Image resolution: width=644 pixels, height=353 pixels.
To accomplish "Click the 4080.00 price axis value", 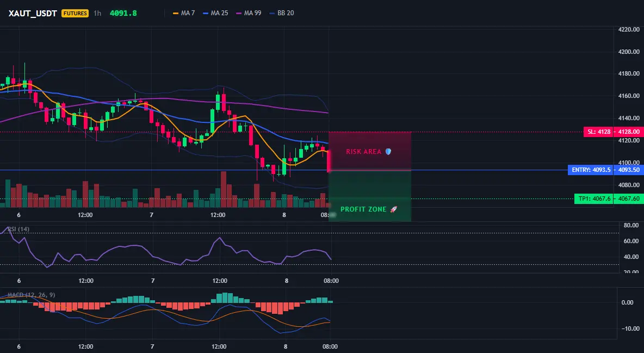I will (x=629, y=185).
